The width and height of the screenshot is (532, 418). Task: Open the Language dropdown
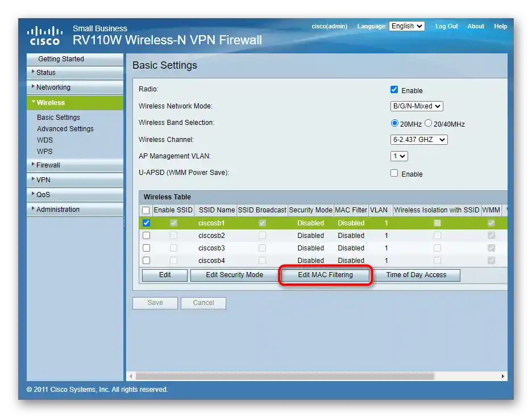(407, 26)
